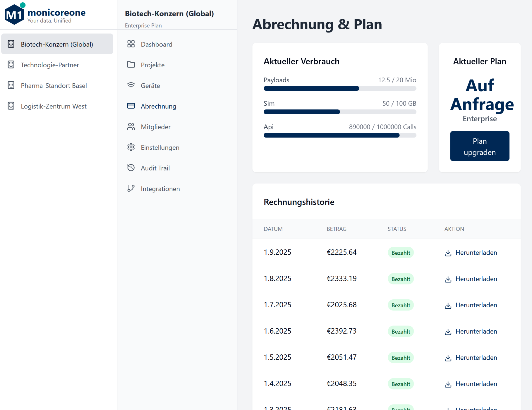Select Logistik-Zentrum West organization
532x410 pixels.
coord(54,106)
